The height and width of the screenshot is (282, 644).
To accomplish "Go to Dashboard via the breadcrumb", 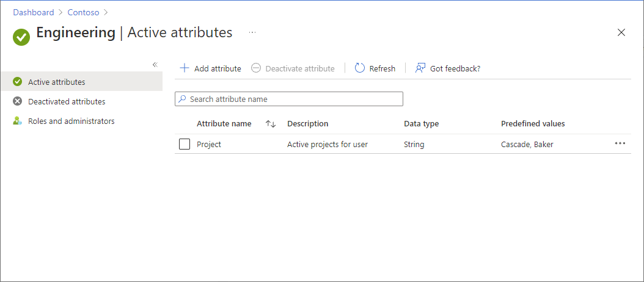I will coord(34,12).
